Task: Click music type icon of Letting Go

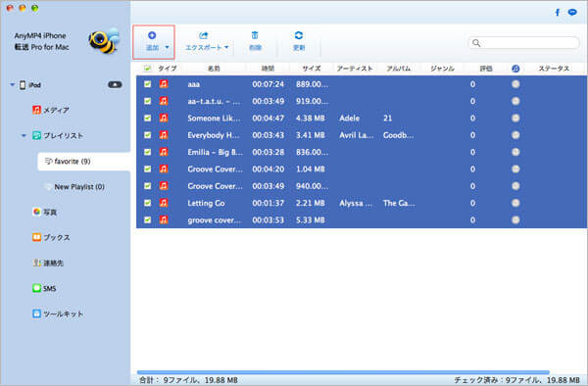Action: pyautogui.click(x=164, y=203)
